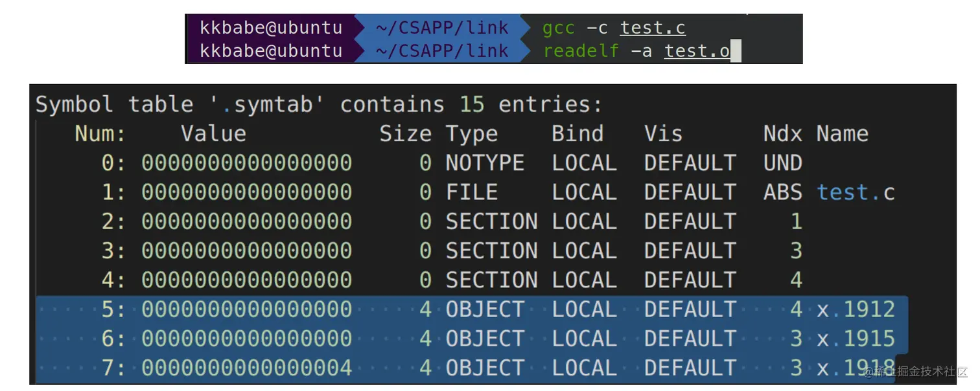The height and width of the screenshot is (391, 980).
Task: Click the Ndx column header
Action: [783, 134]
